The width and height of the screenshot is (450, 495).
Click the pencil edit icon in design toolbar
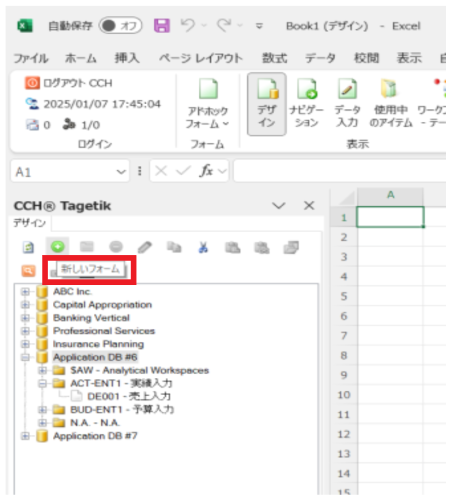[x=145, y=247]
